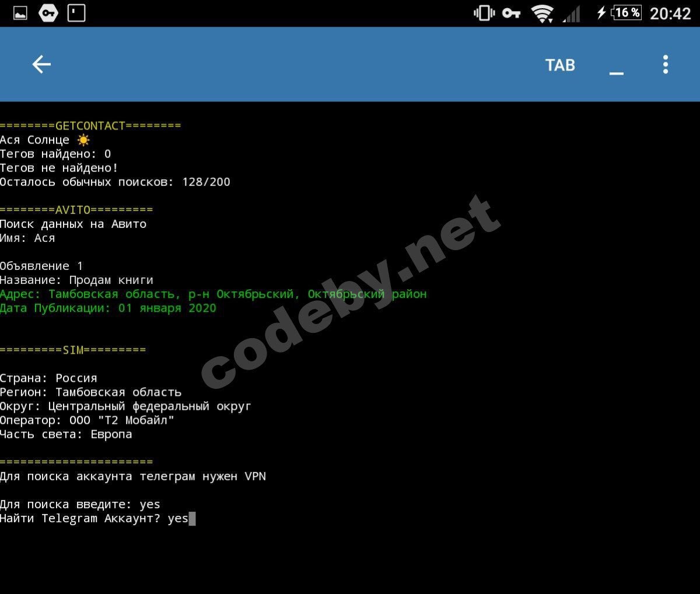Image resolution: width=700 pixels, height=594 pixels.
Task: Tap the back arrow in the app bar
Action: 41,64
